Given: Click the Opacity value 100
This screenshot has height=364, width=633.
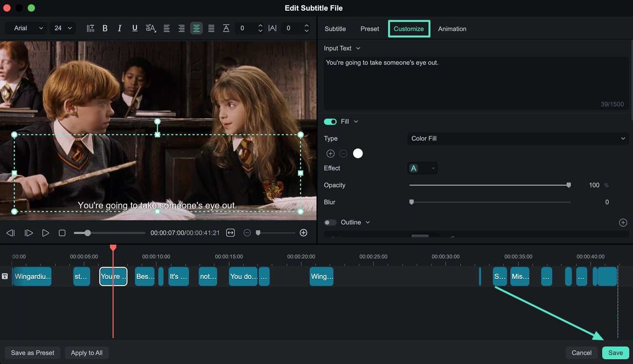Looking at the screenshot, I should [x=594, y=185].
